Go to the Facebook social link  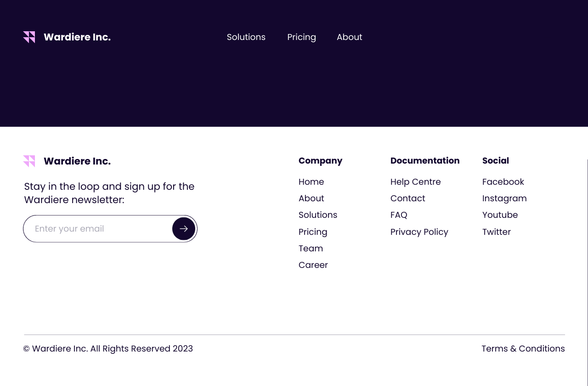(503, 182)
